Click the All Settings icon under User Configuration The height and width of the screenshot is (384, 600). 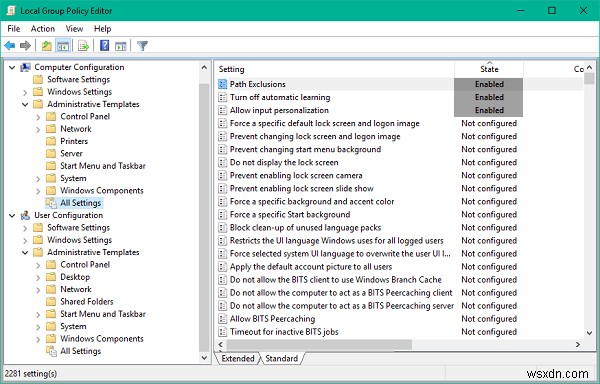[x=51, y=351]
